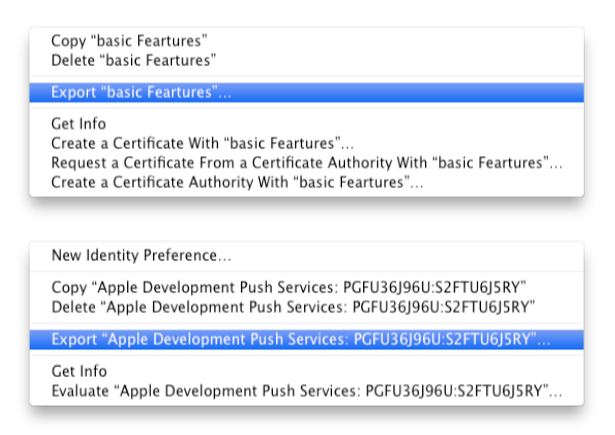Choose Copy "basic Feartures" menu entry
The width and height of the screenshot is (615, 435).
click(x=306, y=41)
